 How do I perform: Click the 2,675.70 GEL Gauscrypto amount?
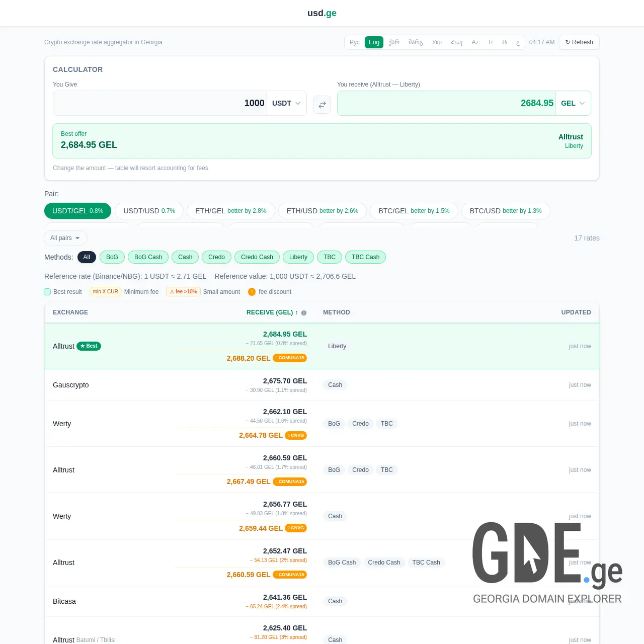pos(285,381)
